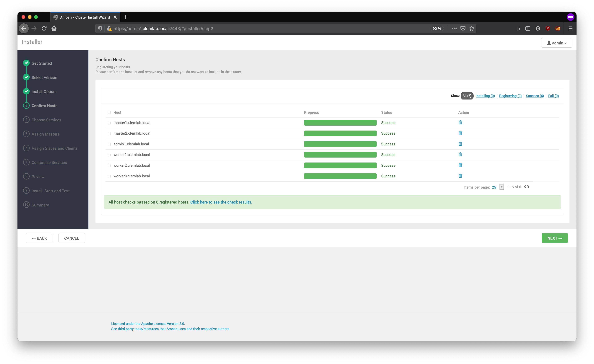Select worker1.clemlab.local host checkbox

109,155
